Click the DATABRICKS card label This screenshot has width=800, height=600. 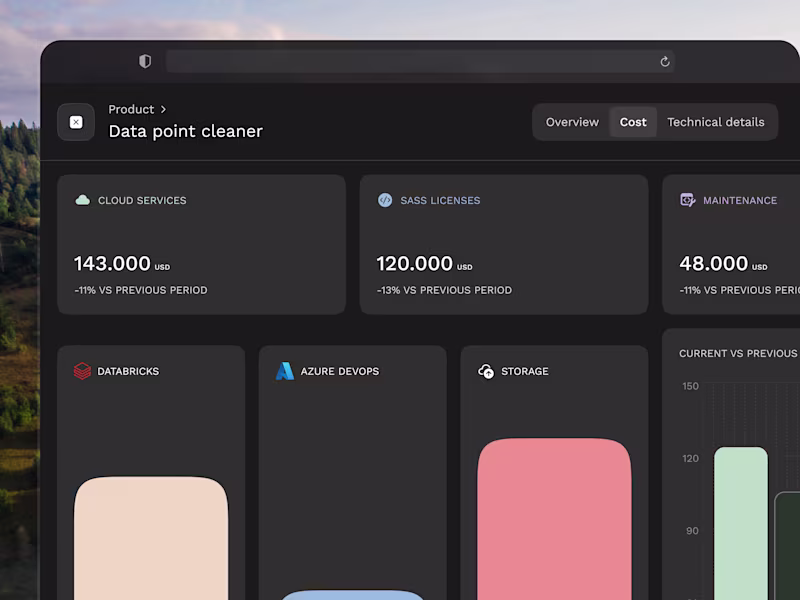[128, 371]
